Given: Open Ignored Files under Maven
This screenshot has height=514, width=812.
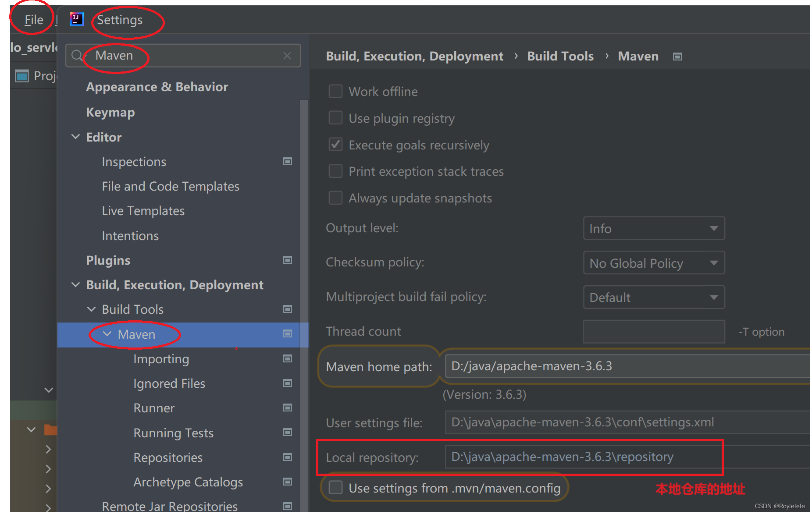Looking at the screenshot, I should pos(169,384).
